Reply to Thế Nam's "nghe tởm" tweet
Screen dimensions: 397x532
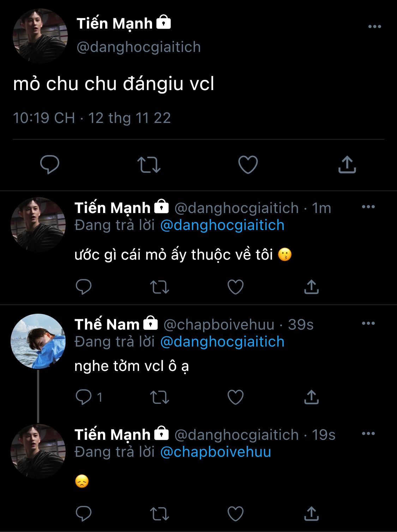click(x=84, y=397)
